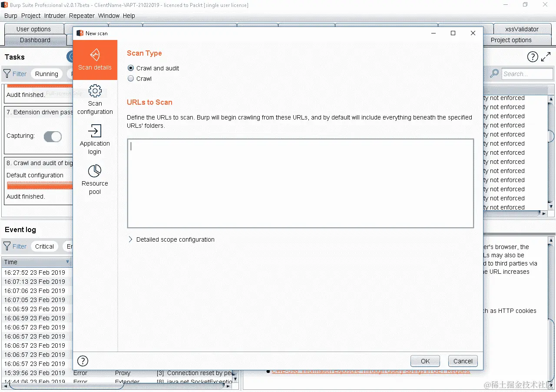The width and height of the screenshot is (556, 392).
Task: Open the Application login section
Action: (95, 140)
